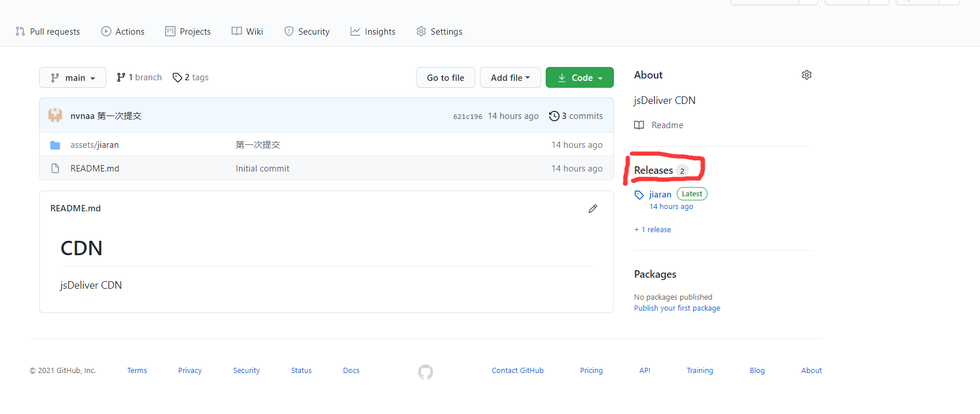This screenshot has height=414, width=980.
Task: Open the Wiki tab
Action: (247, 31)
